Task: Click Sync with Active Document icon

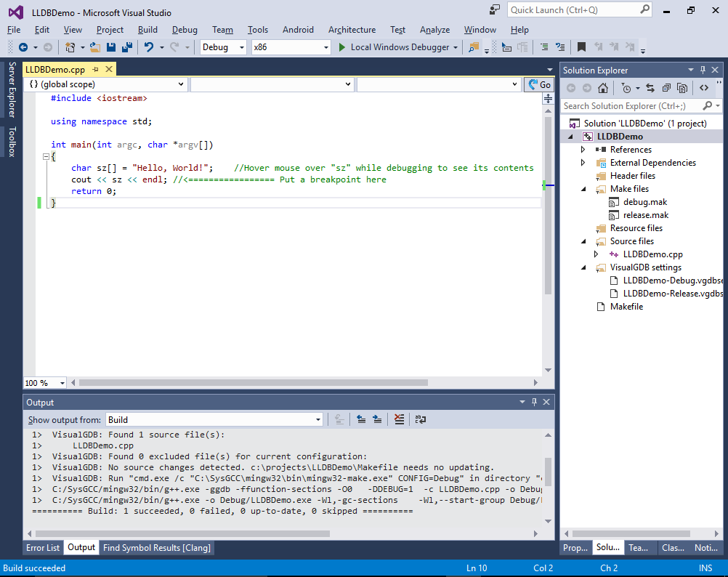Action: [x=650, y=88]
